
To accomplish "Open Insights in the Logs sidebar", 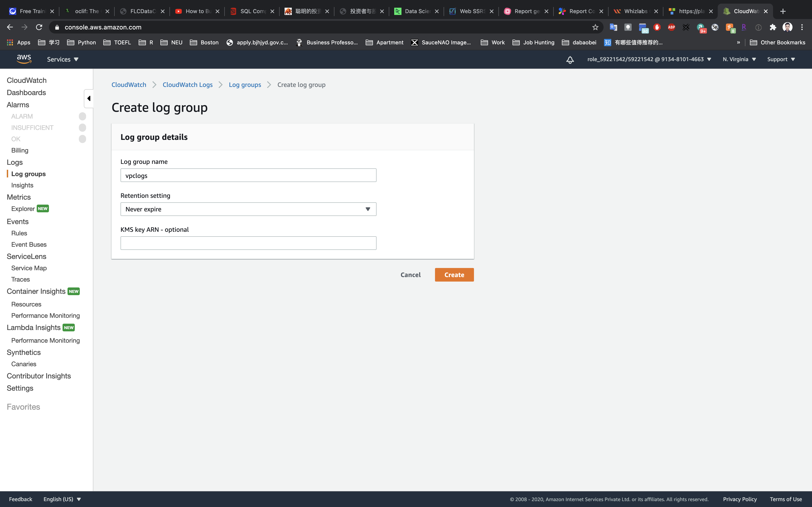I will click(x=22, y=185).
